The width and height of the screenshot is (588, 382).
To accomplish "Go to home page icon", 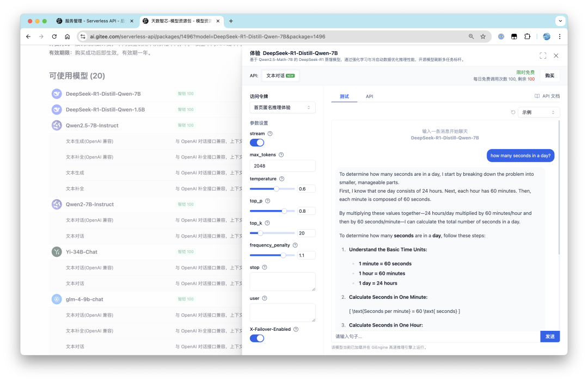I will click(67, 36).
